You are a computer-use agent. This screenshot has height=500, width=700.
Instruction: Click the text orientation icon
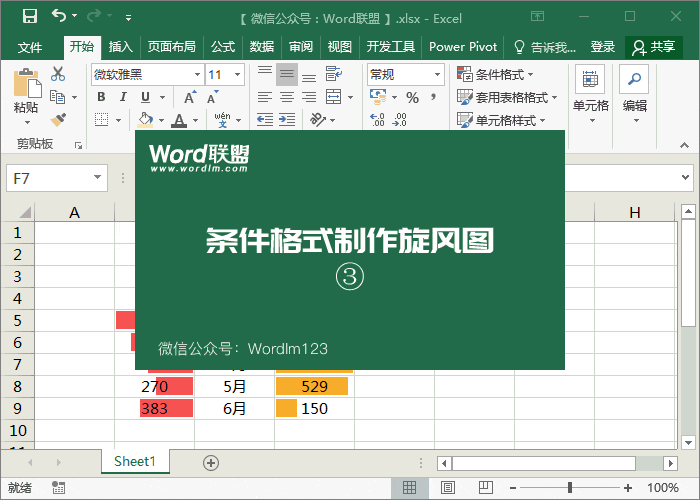[318, 119]
